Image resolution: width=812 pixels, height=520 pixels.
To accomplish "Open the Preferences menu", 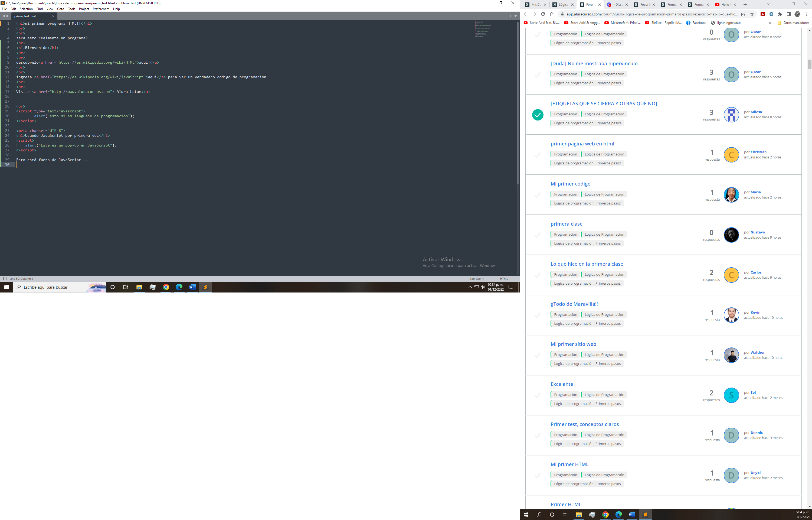I will [x=101, y=9].
